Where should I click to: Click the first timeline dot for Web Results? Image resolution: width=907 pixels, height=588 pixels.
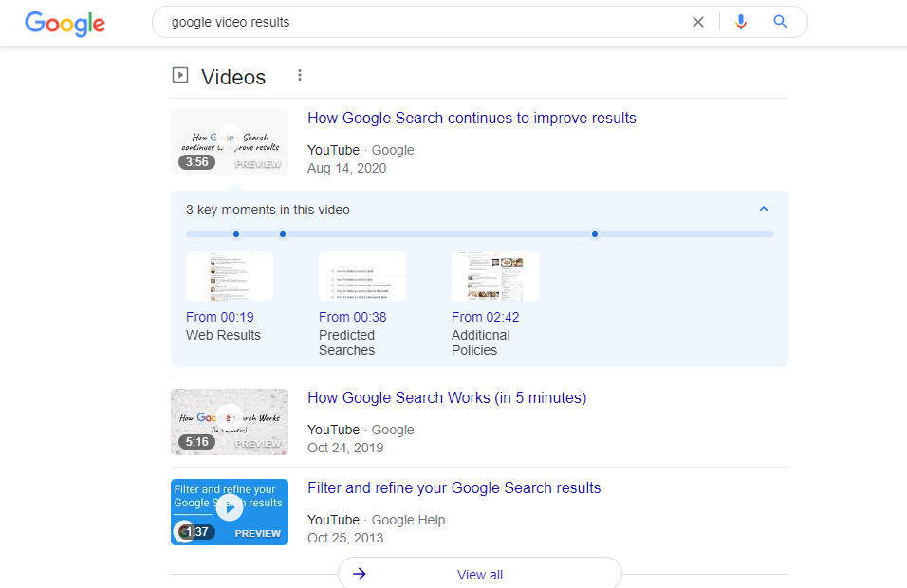pos(236,234)
